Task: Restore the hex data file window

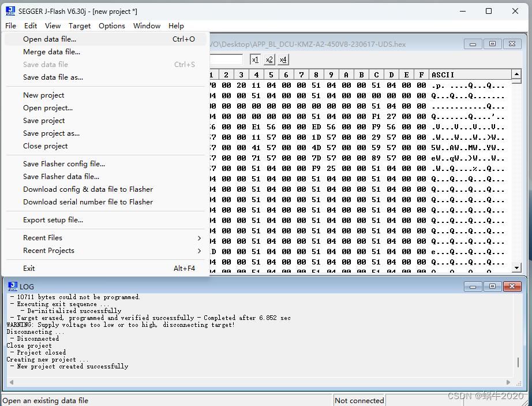Action: pos(493,44)
